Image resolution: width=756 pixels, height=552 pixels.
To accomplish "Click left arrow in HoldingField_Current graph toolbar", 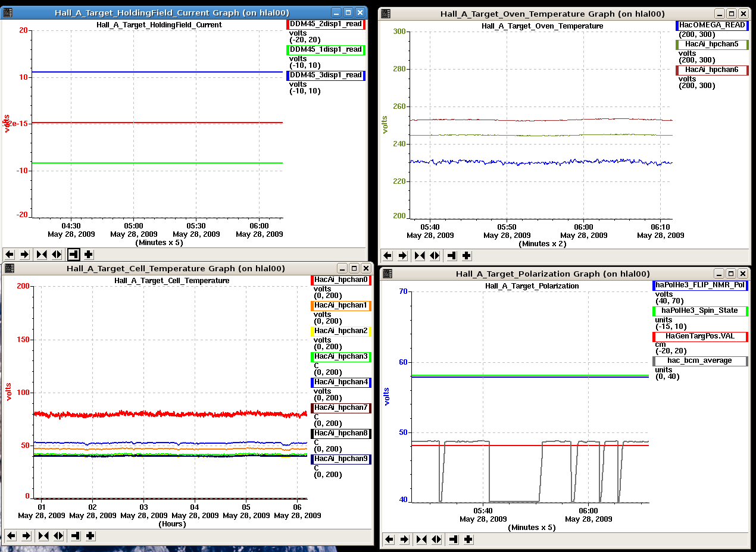I will click(x=10, y=255).
